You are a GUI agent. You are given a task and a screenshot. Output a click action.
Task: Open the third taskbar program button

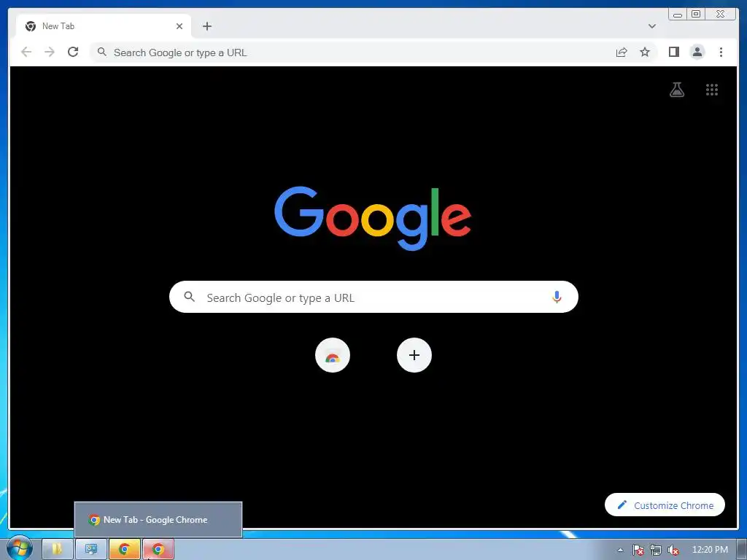pos(91,550)
